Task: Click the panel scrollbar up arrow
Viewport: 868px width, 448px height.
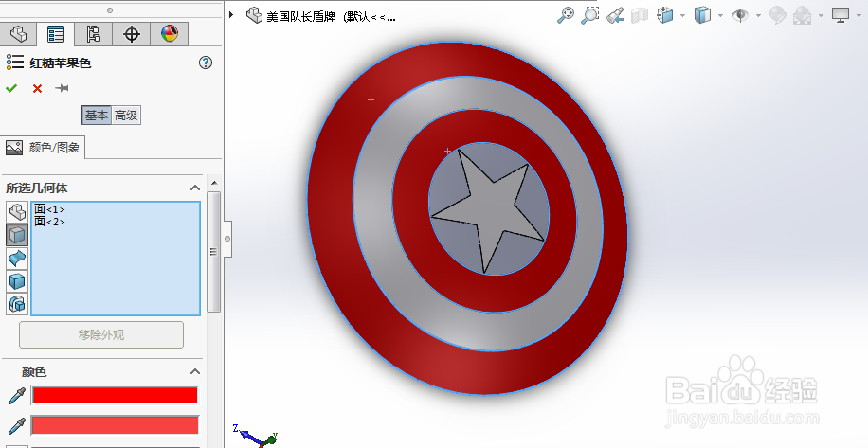Action: click(214, 183)
